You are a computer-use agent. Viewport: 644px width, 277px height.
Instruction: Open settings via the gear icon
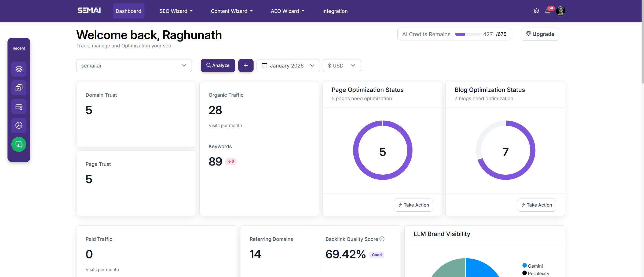coord(536,11)
